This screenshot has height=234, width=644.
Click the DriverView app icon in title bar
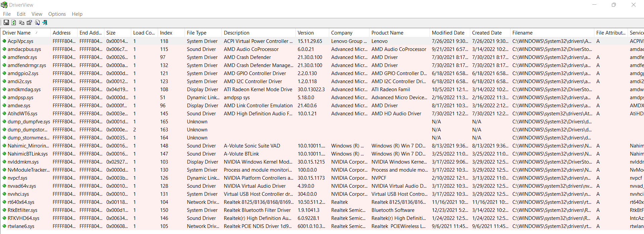[x=4, y=5]
